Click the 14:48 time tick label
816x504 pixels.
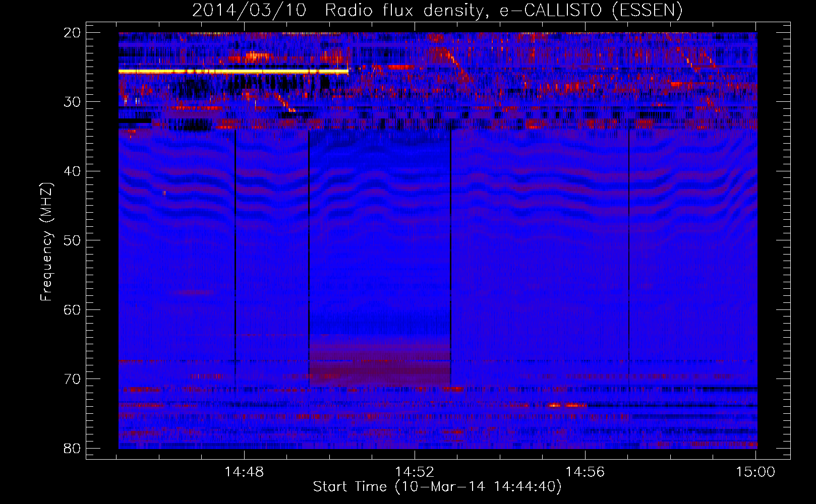click(x=244, y=472)
